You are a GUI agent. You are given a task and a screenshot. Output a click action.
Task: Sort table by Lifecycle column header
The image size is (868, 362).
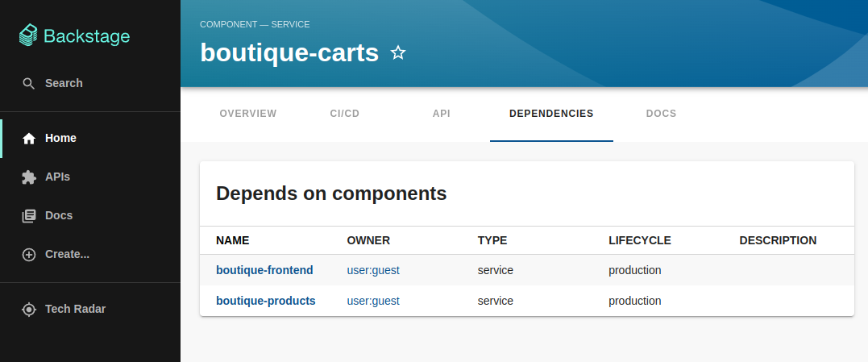[639, 240]
